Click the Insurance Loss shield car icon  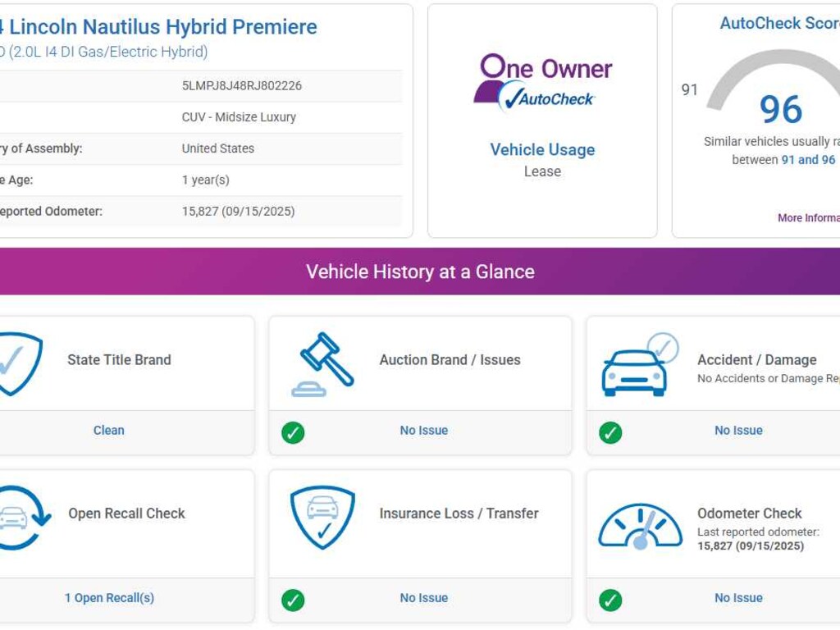click(x=322, y=518)
